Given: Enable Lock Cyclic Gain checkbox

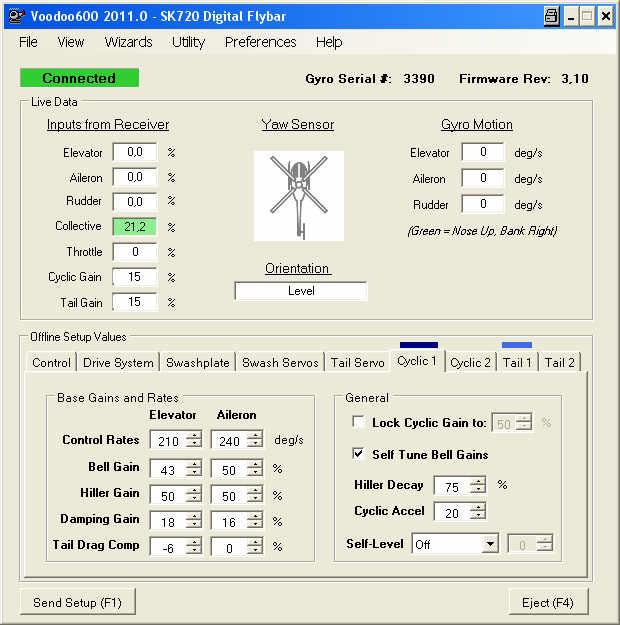Looking at the screenshot, I should [x=358, y=422].
